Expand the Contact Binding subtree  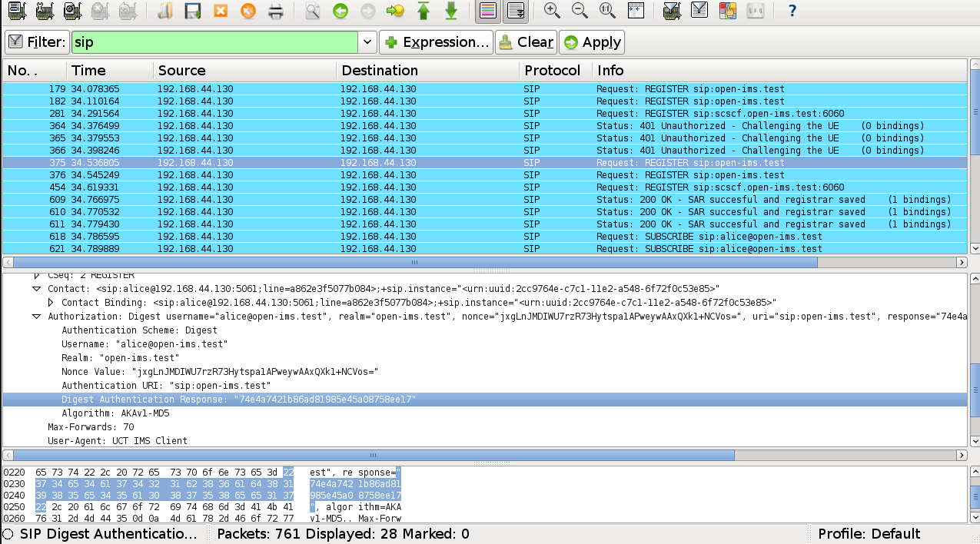51,303
